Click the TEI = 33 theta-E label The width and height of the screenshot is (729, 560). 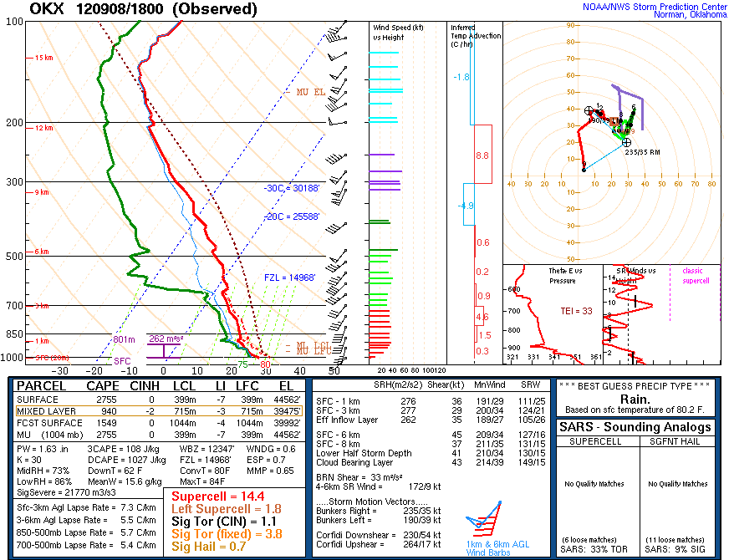coord(575,310)
